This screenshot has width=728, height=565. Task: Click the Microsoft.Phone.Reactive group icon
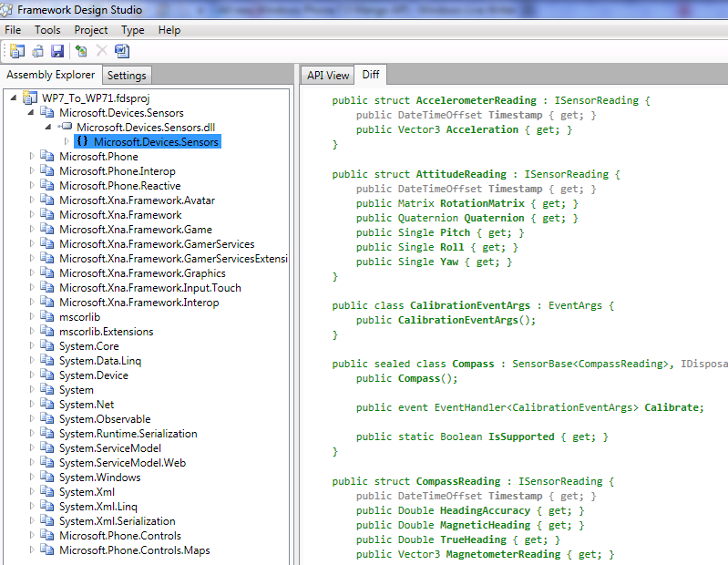pyautogui.click(x=46, y=185)
